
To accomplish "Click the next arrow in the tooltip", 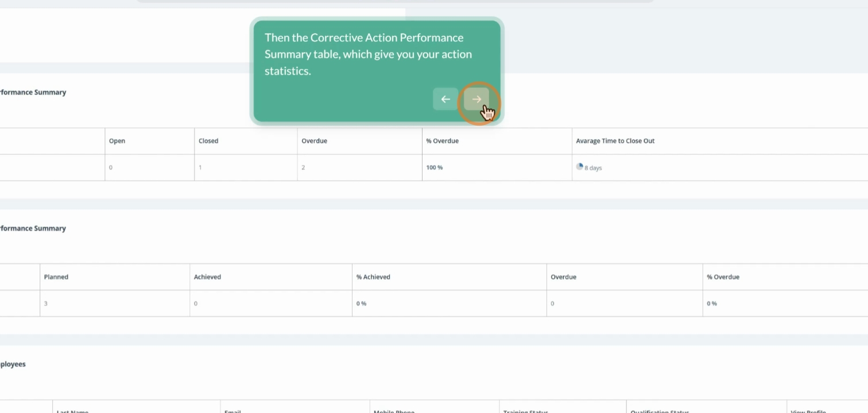I will (476, 99).
